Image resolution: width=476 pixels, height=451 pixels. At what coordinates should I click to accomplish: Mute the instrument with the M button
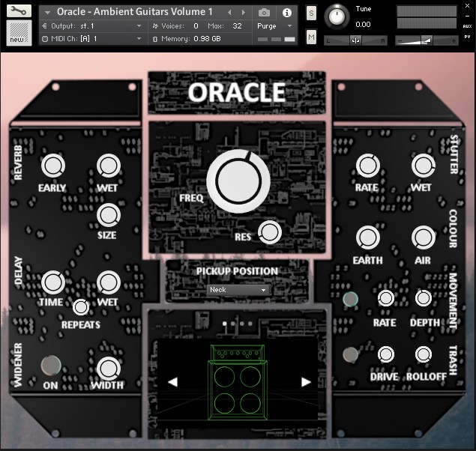pos(311,37)
